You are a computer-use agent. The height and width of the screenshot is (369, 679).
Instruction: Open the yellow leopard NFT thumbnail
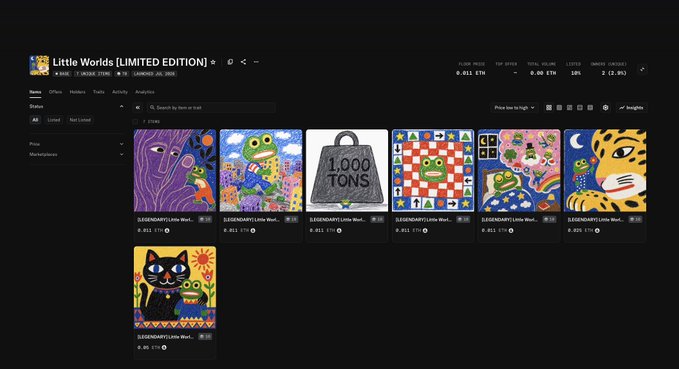[x=605, y=170]
